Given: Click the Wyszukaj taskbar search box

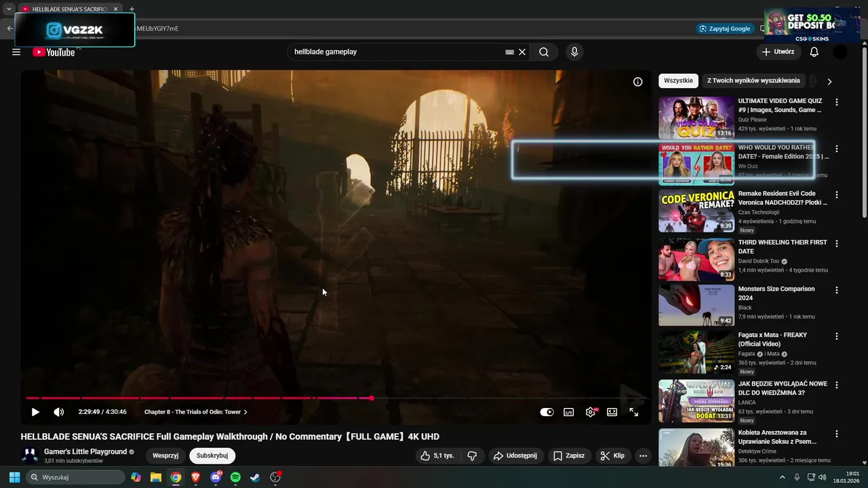Looking at the screenshot, I should (x=75, y=477).
